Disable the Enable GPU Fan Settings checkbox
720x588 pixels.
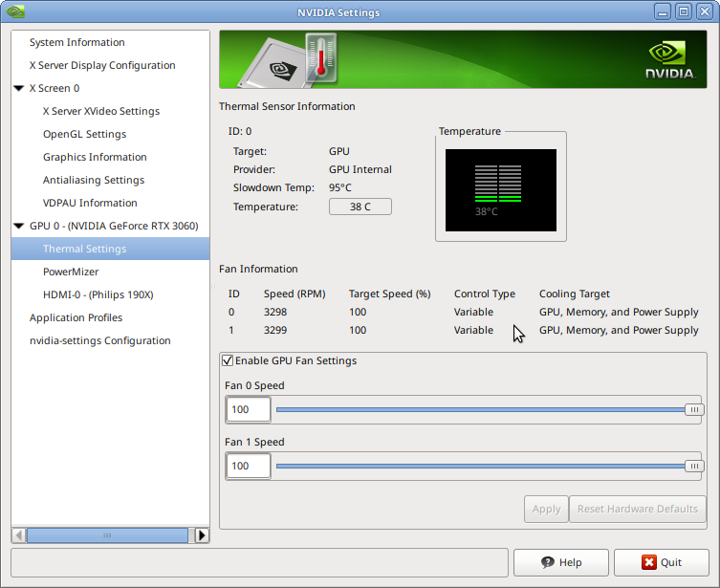pos(228,361)
